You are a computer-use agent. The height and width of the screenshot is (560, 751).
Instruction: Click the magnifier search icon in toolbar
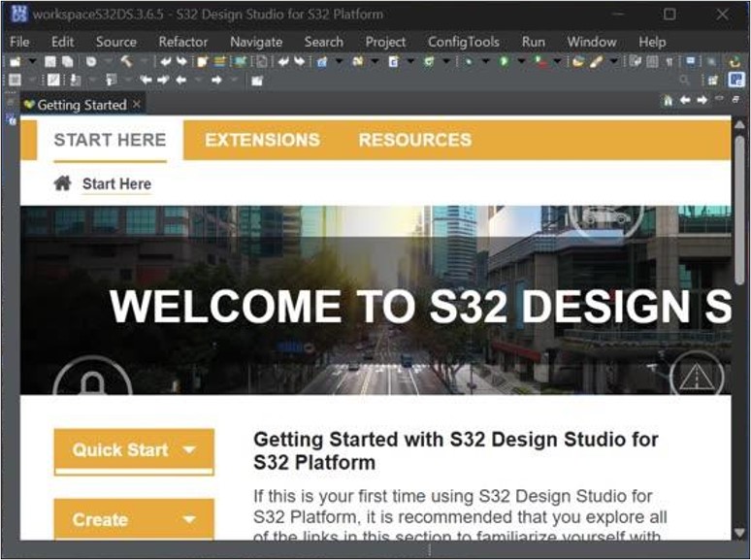coord(684,80)
